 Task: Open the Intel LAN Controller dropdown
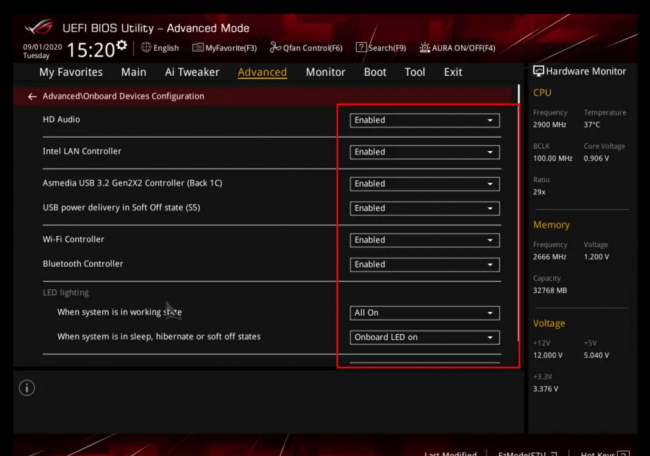click(424, 152)
